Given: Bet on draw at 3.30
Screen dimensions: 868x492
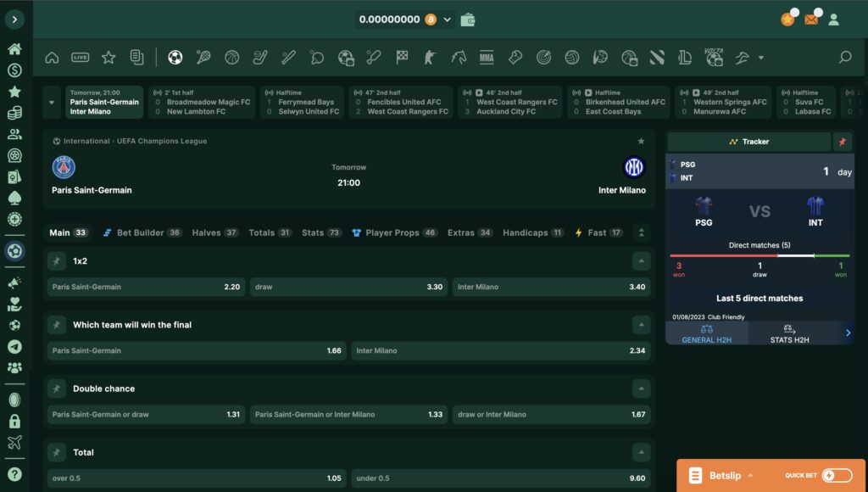Looking at the screenshot, I should point(348,287).
